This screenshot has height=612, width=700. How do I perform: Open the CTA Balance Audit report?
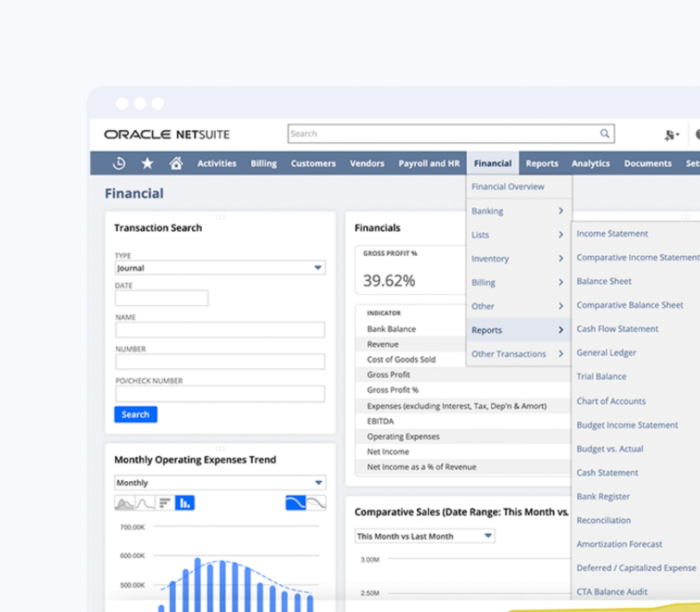[x=612, y=592]
